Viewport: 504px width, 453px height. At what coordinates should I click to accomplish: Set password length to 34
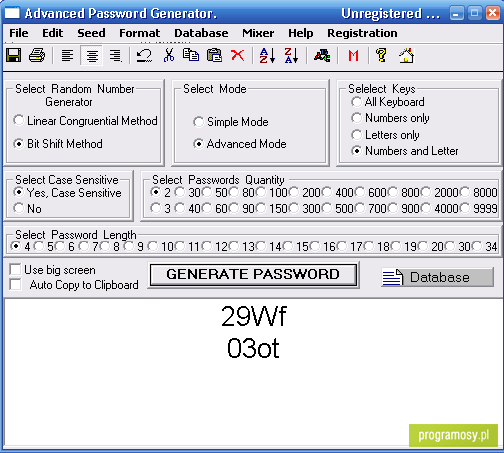pos(485,247)
